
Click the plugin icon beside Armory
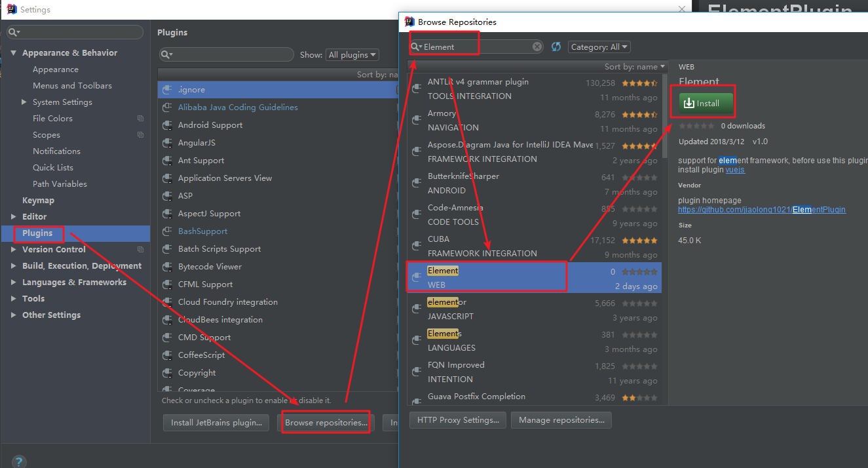pos(416,120)
